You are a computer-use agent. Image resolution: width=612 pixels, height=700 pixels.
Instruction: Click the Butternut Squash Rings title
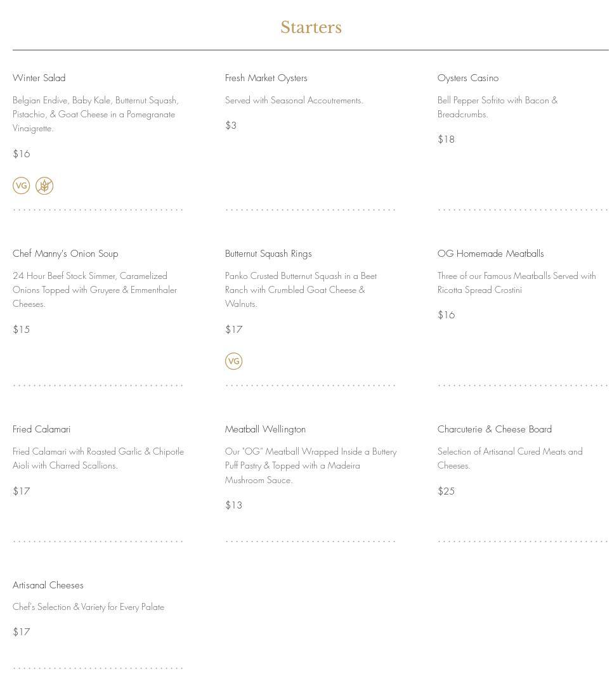[x=268, y=254]
